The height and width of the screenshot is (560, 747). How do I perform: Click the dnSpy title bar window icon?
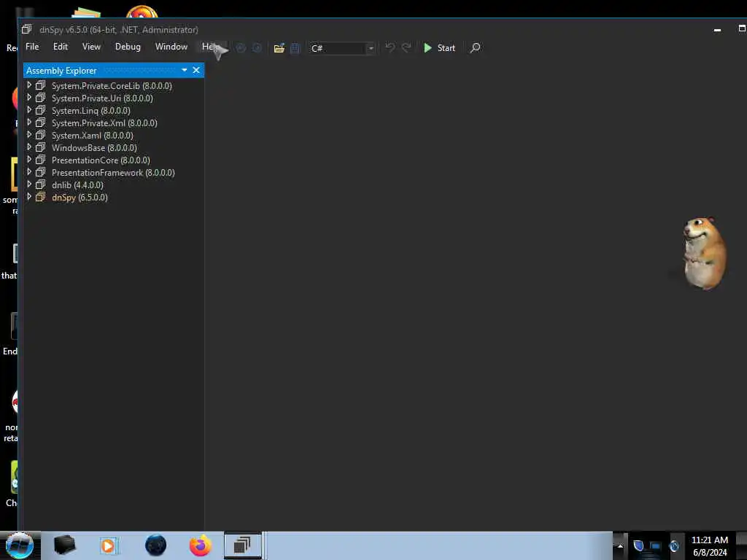click(x=26, y=29)
